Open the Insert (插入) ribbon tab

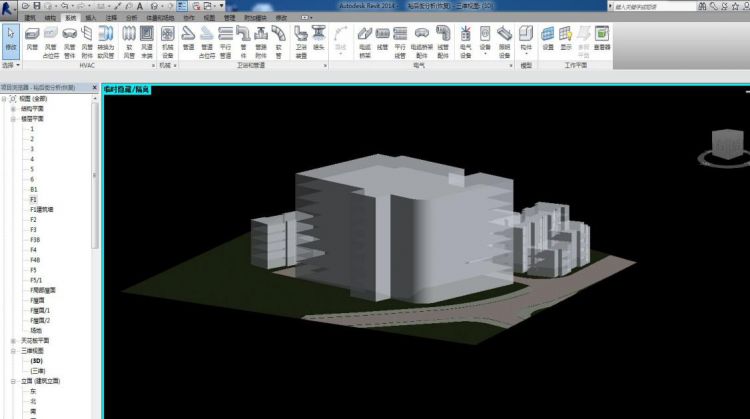coord(90,18)
